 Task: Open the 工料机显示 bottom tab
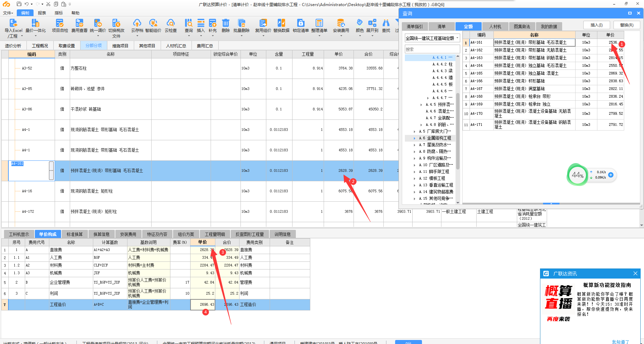[19, 234]
